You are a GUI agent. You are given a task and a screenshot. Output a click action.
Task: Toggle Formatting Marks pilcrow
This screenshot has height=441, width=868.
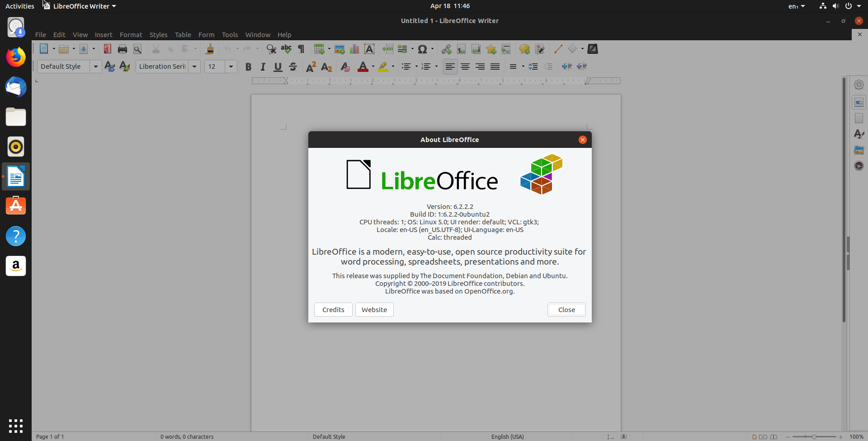pyautogui.click(x=301, y=49)
